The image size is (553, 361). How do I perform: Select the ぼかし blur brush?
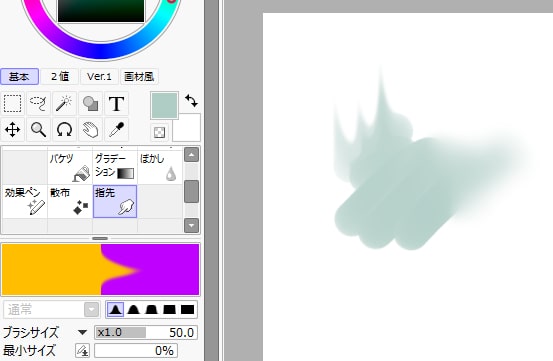(x=160, y=166)
